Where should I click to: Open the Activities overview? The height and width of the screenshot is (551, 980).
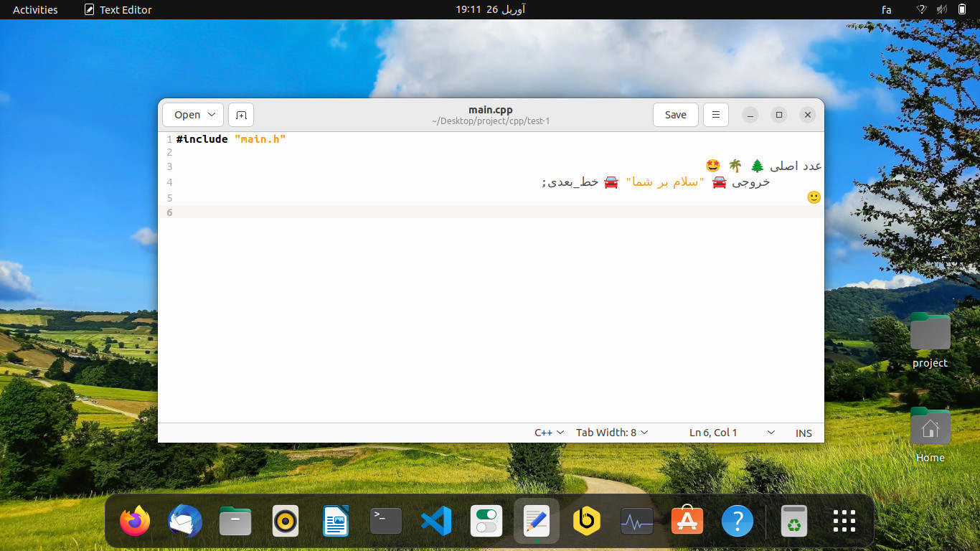coord(35,10)
